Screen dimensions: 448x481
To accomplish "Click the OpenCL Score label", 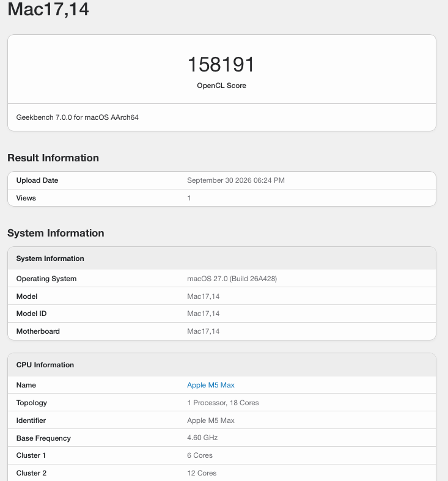I will [221, 86].
